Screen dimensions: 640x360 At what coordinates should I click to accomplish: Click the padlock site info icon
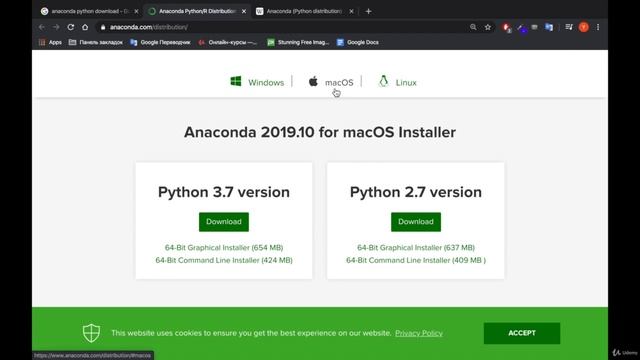(x=103, y=27)
